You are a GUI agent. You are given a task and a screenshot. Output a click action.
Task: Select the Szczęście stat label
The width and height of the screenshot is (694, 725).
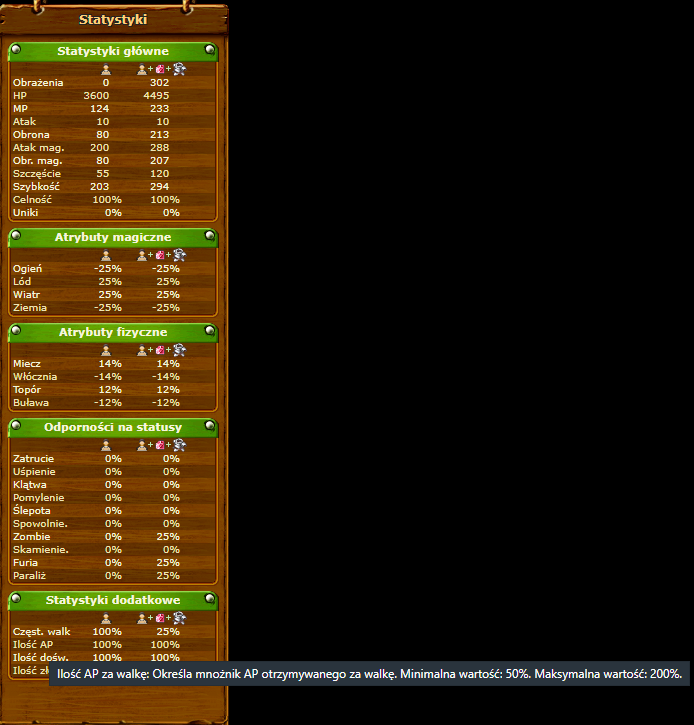pyautogui.click(x=36, y=173)
